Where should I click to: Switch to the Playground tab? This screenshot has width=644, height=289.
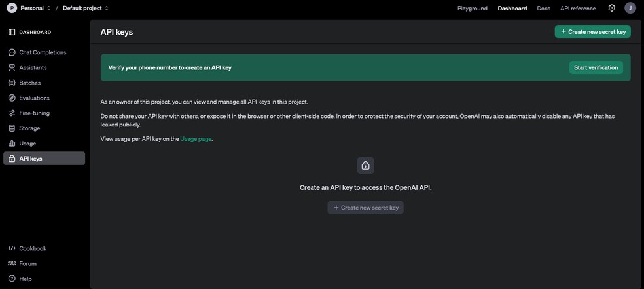tap(473, 8)
